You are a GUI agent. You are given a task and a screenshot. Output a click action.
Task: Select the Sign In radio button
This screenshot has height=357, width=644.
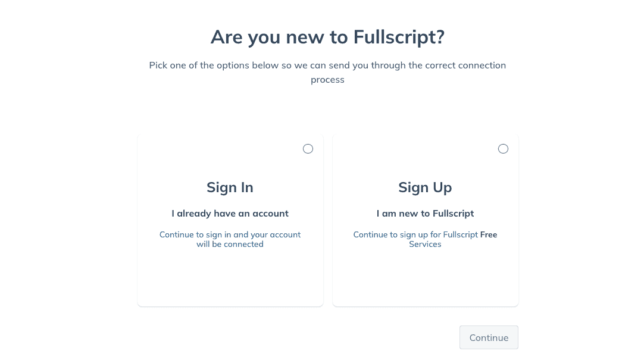[x=308, y=149]
